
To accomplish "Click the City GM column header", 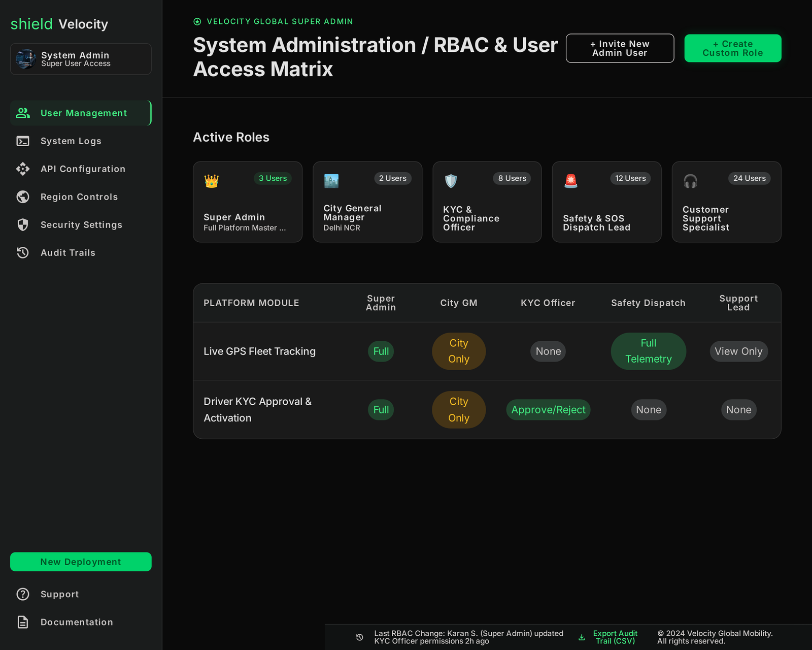I will (459, 303).
